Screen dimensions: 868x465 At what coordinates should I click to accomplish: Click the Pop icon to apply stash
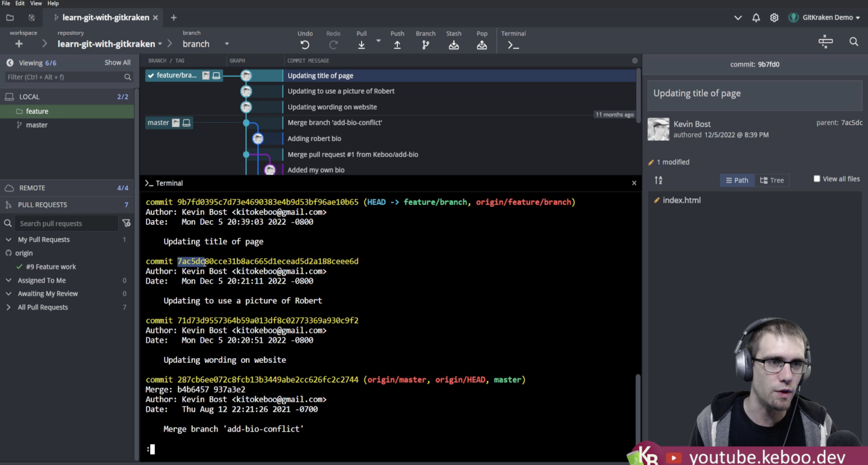point(481,44)
